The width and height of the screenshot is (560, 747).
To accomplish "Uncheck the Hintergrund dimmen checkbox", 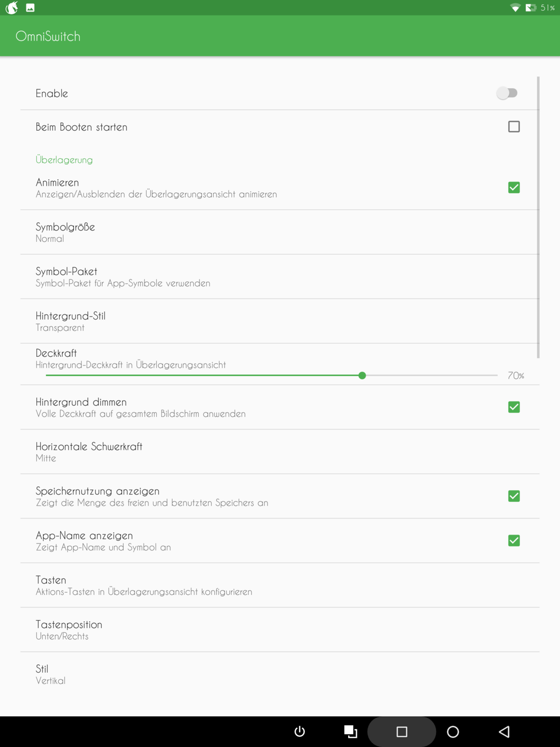I will pos(514,407).
